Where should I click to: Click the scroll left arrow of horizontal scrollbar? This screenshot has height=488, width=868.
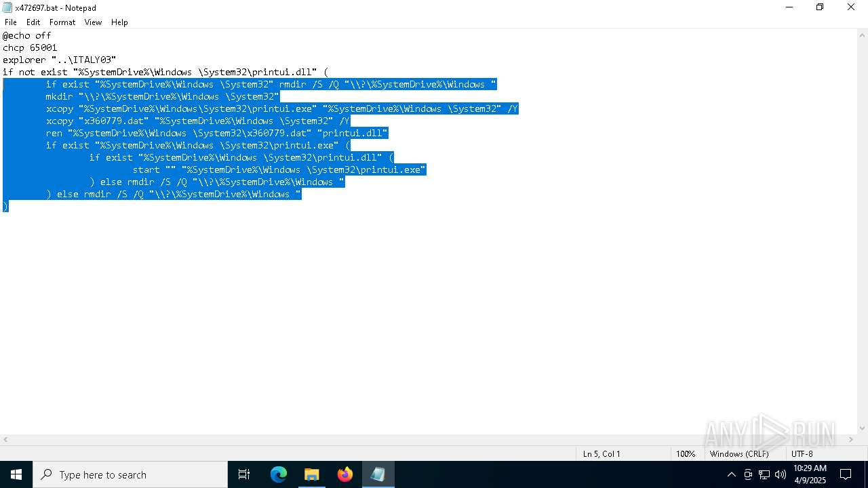tap(5, 440)
